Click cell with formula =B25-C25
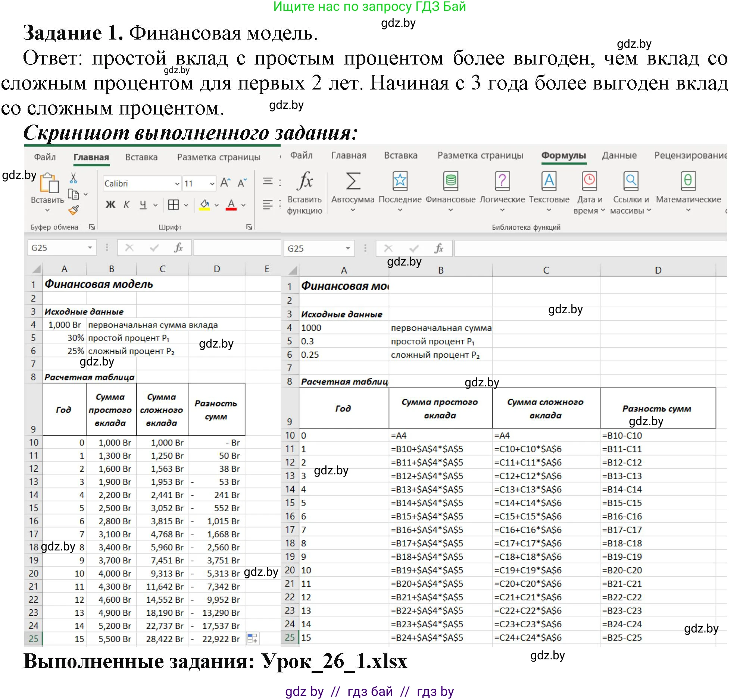This screenshot has width=740, height=700. (x=658, y=638)
